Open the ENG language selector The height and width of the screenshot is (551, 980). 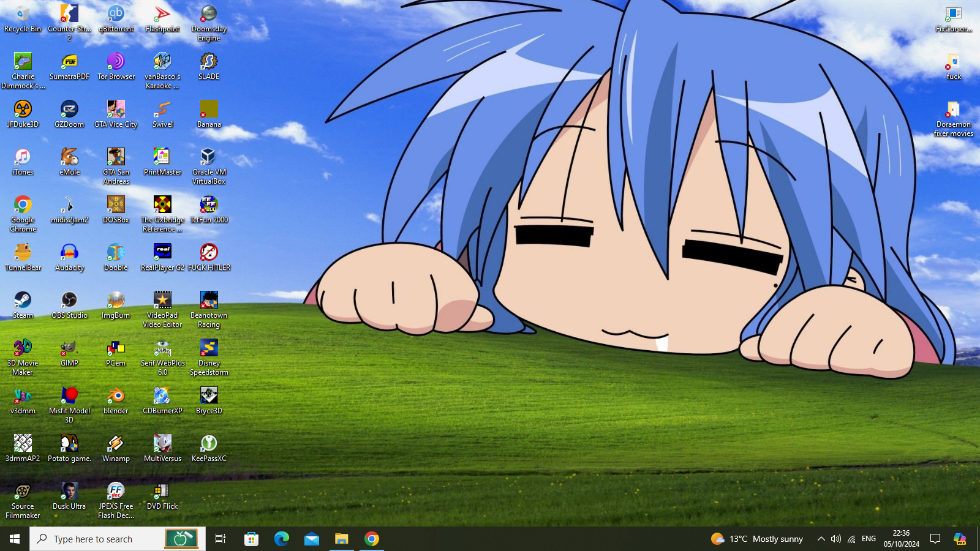[x=869, y=539]
